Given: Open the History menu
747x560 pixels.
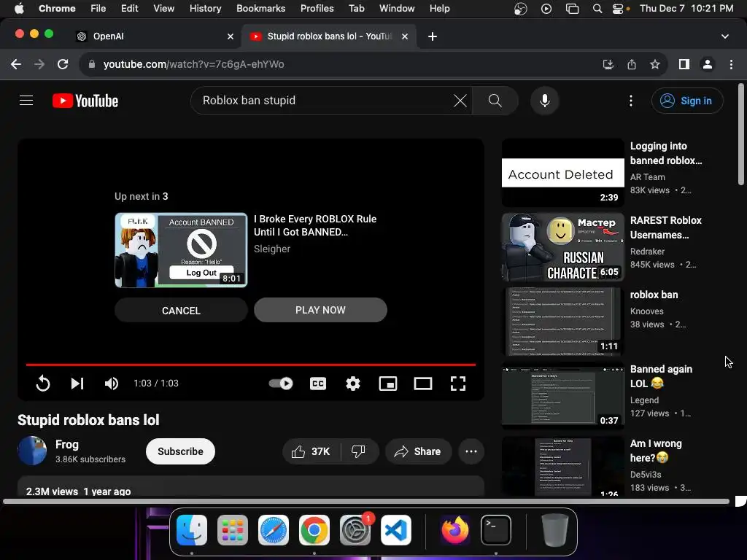Looking at the screenshot, I should click(x=205, y=8).
